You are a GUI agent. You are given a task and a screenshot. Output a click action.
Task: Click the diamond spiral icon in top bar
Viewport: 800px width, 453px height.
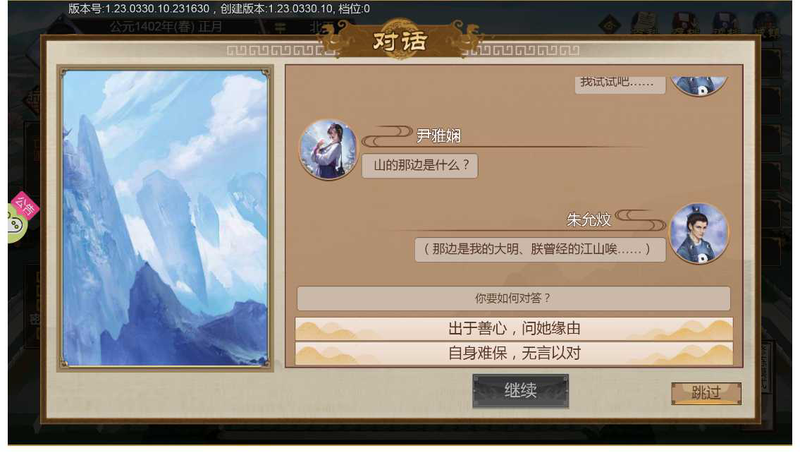[610, 25]
